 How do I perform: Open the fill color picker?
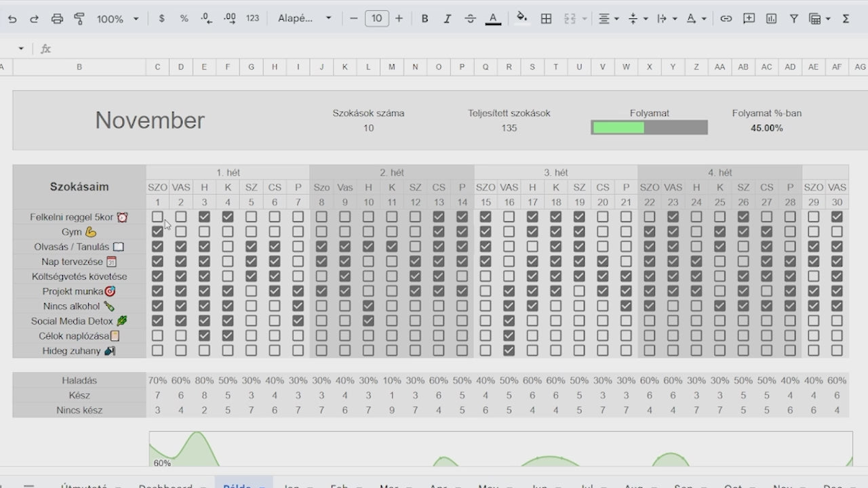pyautogui.click(x=521, y=19)
